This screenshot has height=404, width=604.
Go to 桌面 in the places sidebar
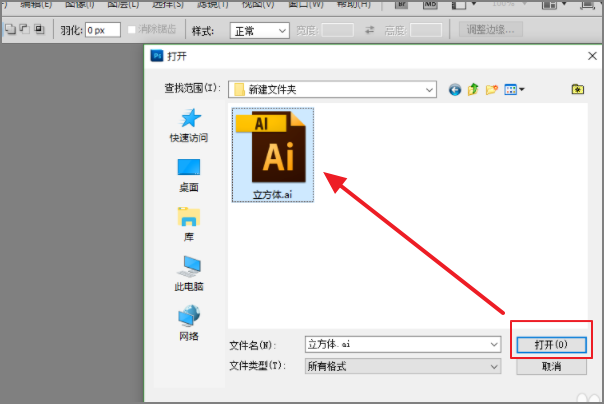pos(189,175)
